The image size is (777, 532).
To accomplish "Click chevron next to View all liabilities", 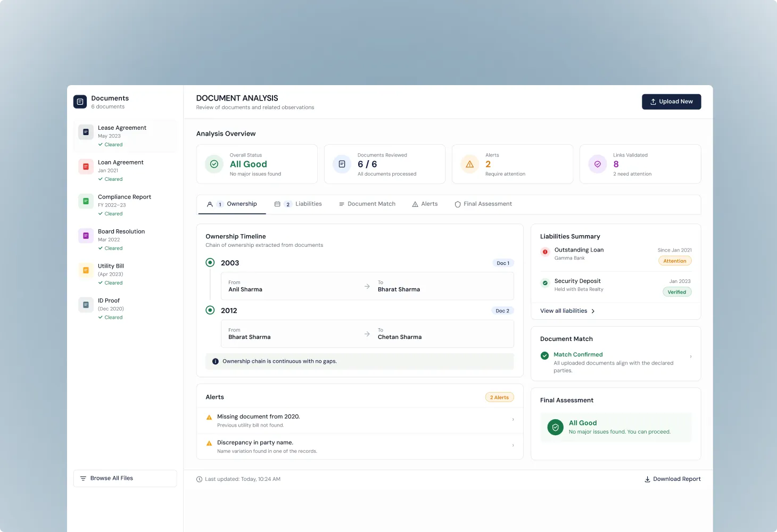I will [x=593, y=311].
